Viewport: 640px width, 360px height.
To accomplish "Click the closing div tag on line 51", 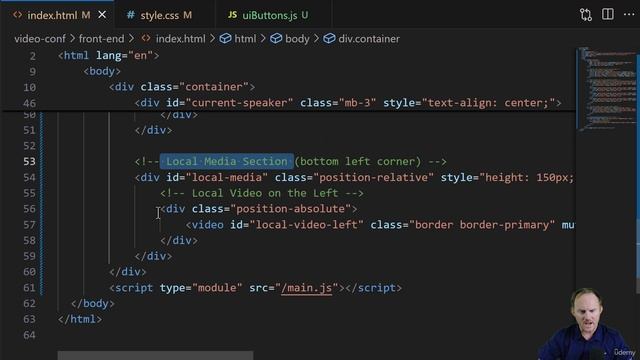I will [153, 130].
